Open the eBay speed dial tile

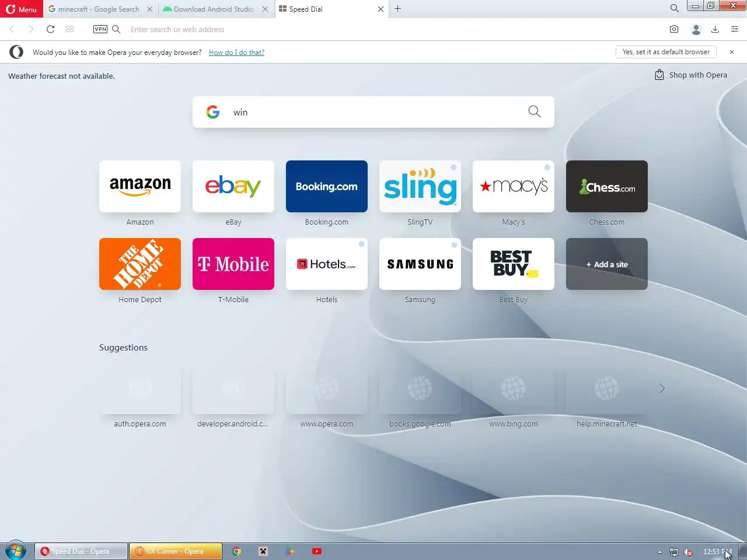pos(233,186)
